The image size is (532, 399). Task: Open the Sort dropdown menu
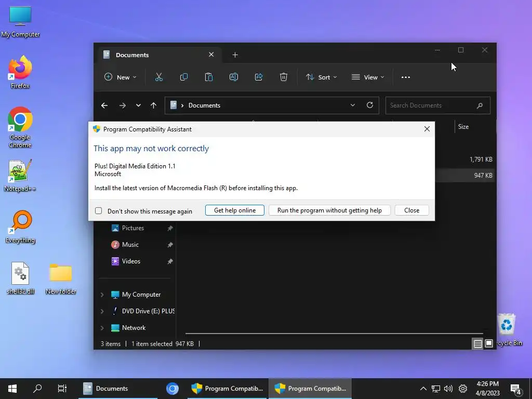point(321,77)
